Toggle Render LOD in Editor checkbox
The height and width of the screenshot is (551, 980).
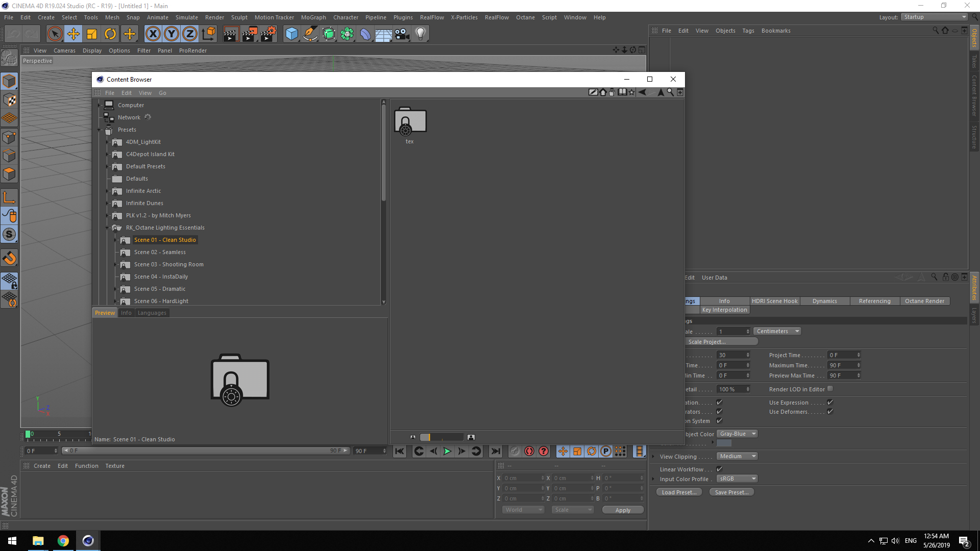[830, 389]
